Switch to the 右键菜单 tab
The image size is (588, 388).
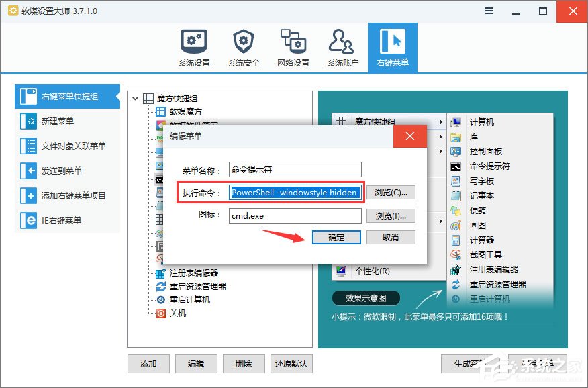click(393, 47)
